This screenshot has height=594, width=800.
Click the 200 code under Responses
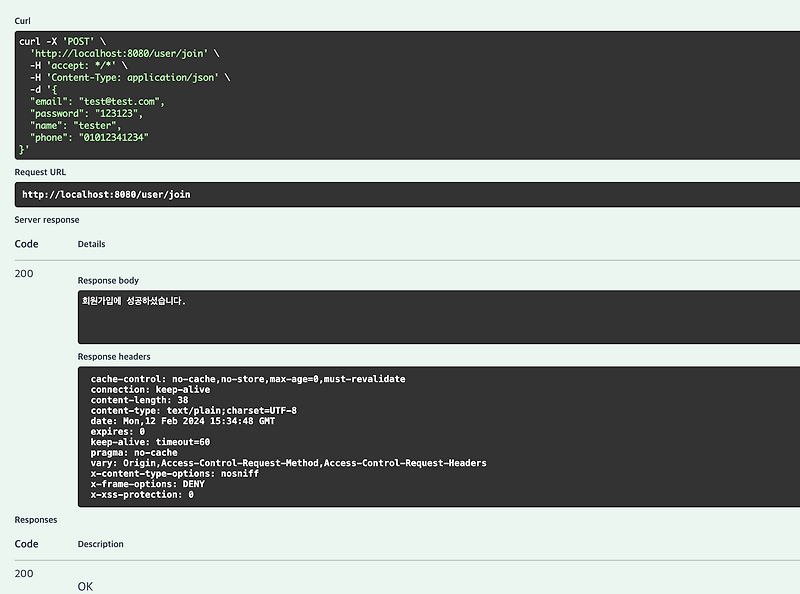pyautogui.click(x=26, y=573)
